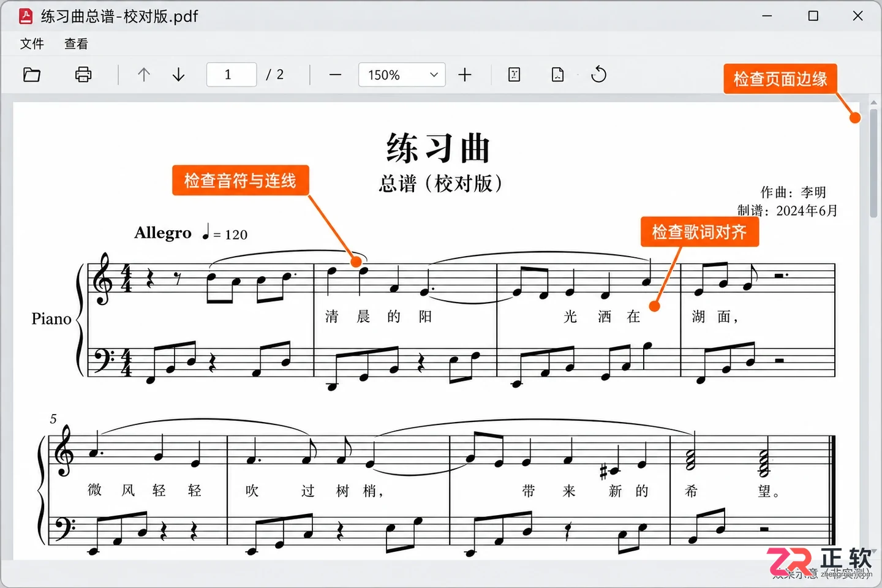Viewport: 882px width, 588px height.
Task: Minimize the PDF viewer window
Action: tap(767, 16)
